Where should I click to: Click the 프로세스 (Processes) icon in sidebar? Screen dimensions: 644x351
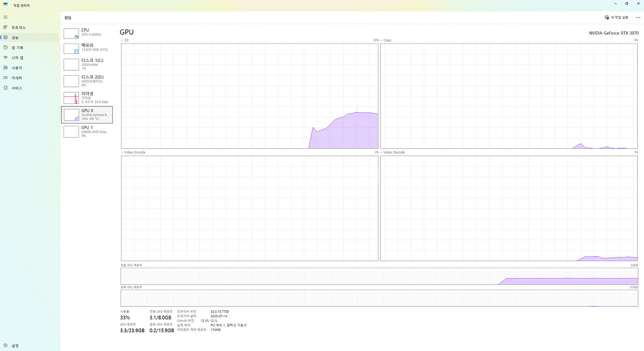tap(6, 28)
